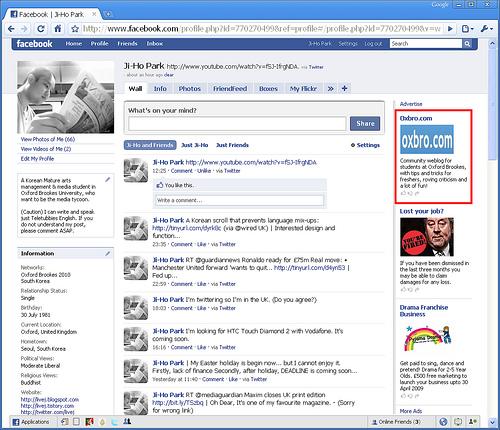The height and width of the screenshot is (430, 500).
Task: Click the search magnifier button
Action: click(x=467, y=44)
